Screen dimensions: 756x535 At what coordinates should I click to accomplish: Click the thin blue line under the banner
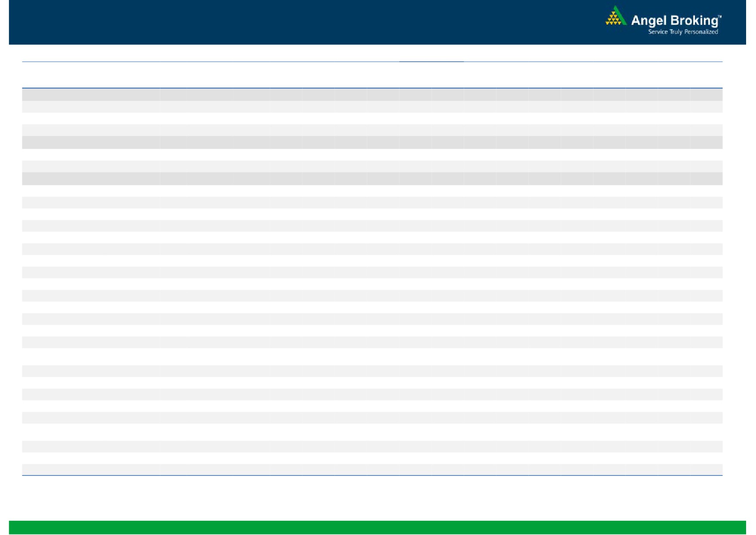[x=216, y=62]
